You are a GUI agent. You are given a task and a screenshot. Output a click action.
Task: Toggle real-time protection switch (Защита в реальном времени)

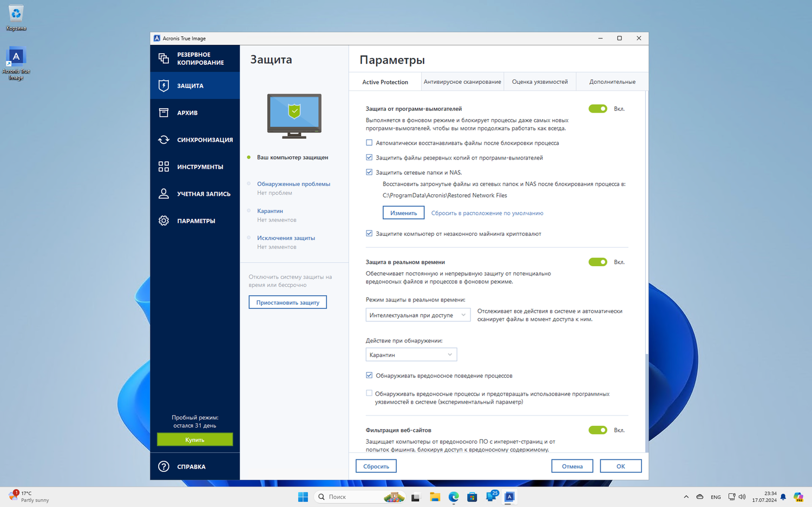point(598,262)
